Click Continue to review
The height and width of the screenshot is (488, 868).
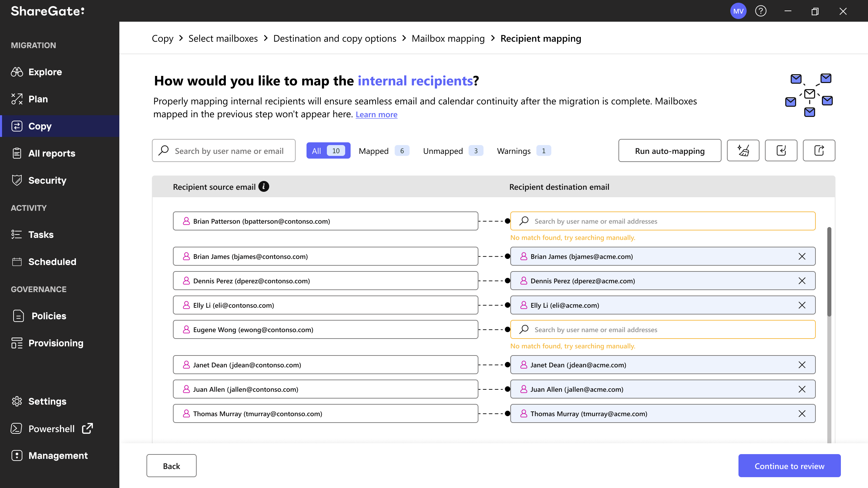(x=789, y=466)
